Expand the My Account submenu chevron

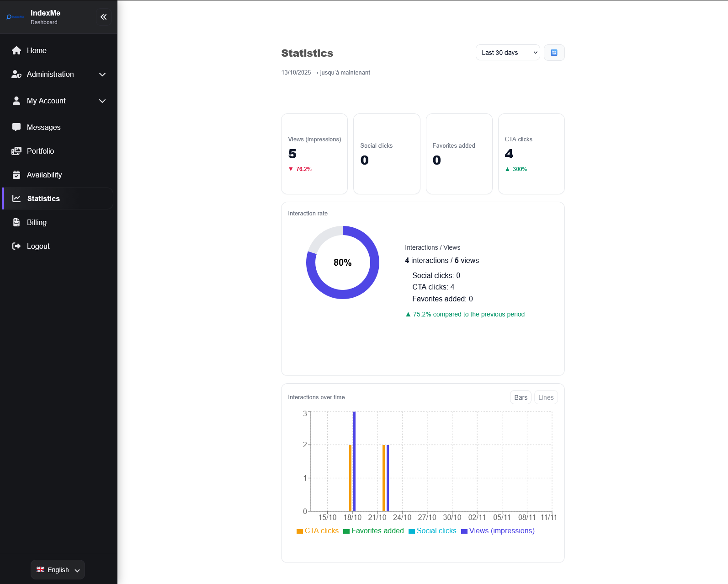[102, 101]
